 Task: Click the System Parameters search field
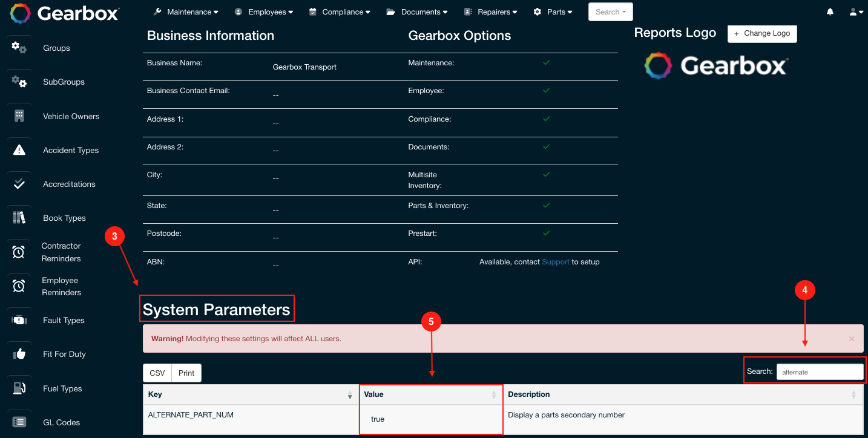(x=820, y=371)
